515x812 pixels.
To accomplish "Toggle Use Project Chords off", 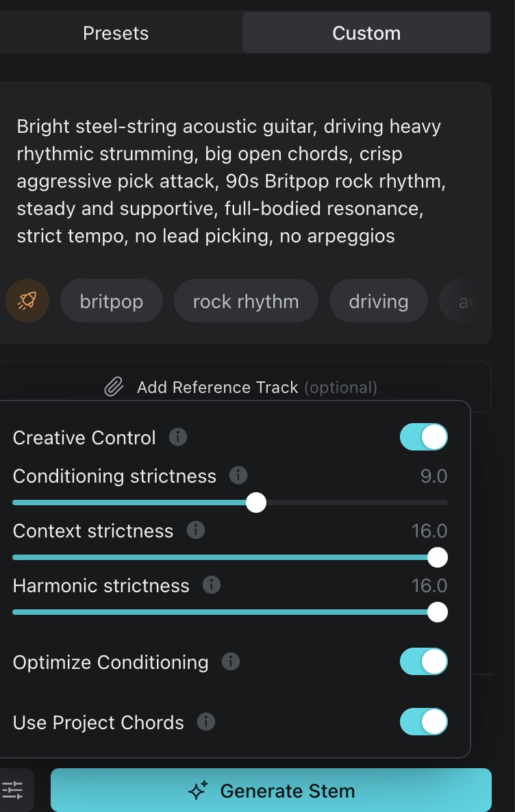I will (423, 722).
